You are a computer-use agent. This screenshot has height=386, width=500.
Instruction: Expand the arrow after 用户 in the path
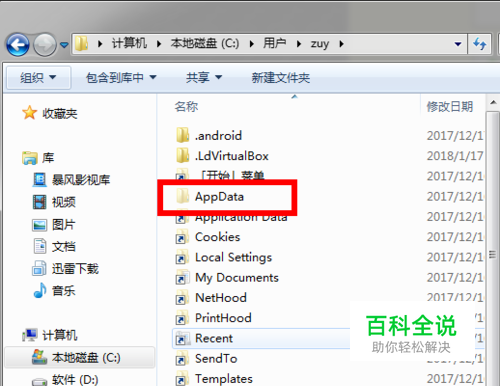click(x=299, y=44)
